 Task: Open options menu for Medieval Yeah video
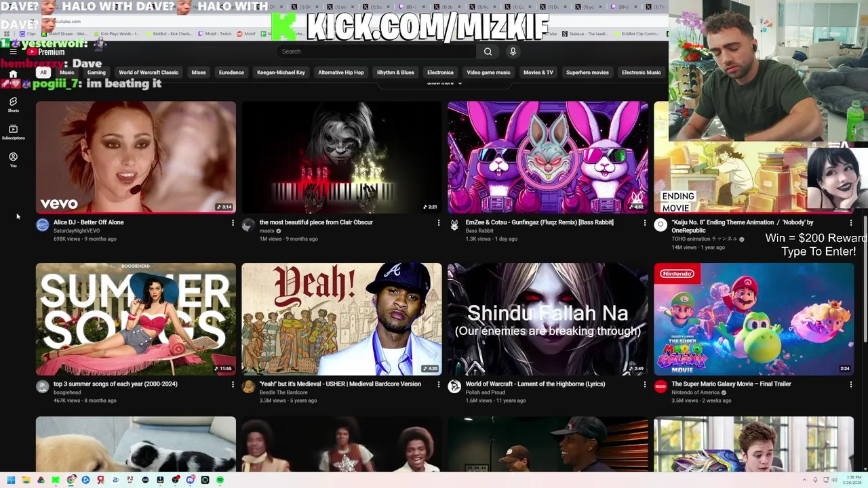(439, 384)
